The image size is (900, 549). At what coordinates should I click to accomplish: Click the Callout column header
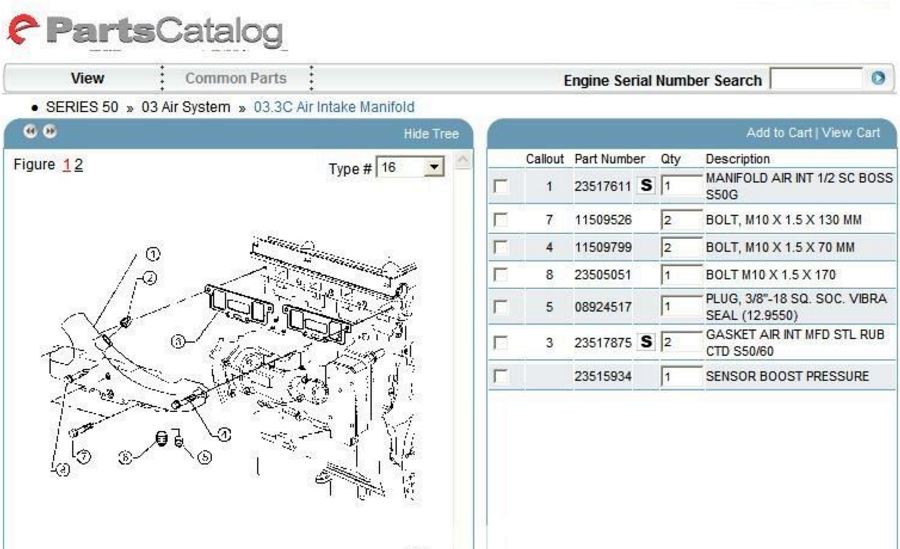(545, 159)
